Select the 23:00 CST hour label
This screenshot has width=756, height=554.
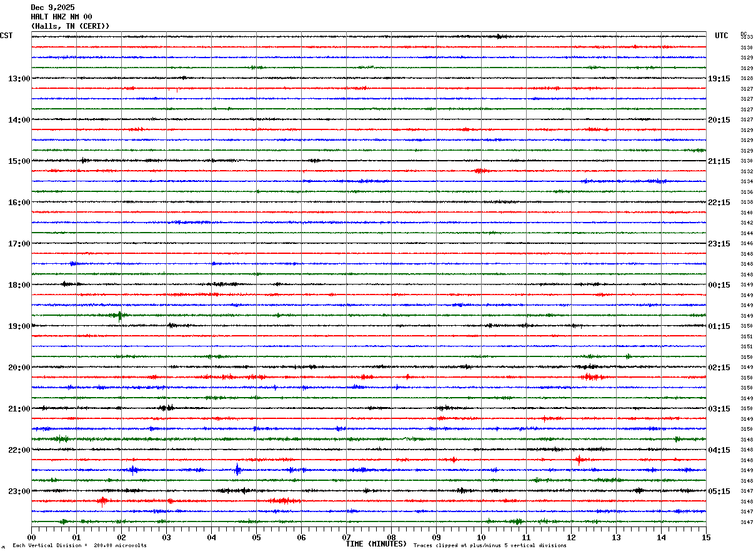(19, 491)
